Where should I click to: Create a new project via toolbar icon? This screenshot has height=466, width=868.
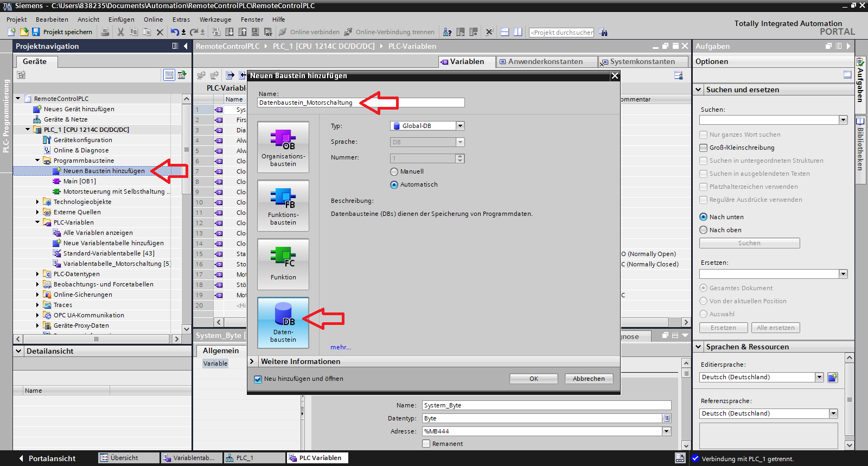click(11, 32)
